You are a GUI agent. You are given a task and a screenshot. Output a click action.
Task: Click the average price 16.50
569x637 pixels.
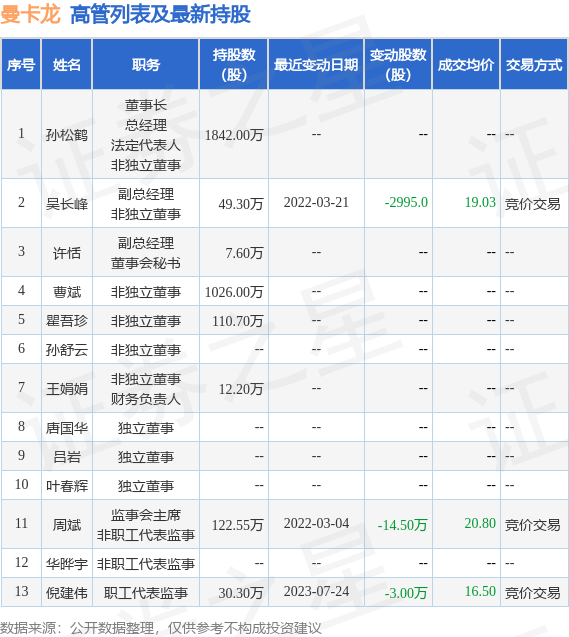pyautogui.click(x=480, y=591)
